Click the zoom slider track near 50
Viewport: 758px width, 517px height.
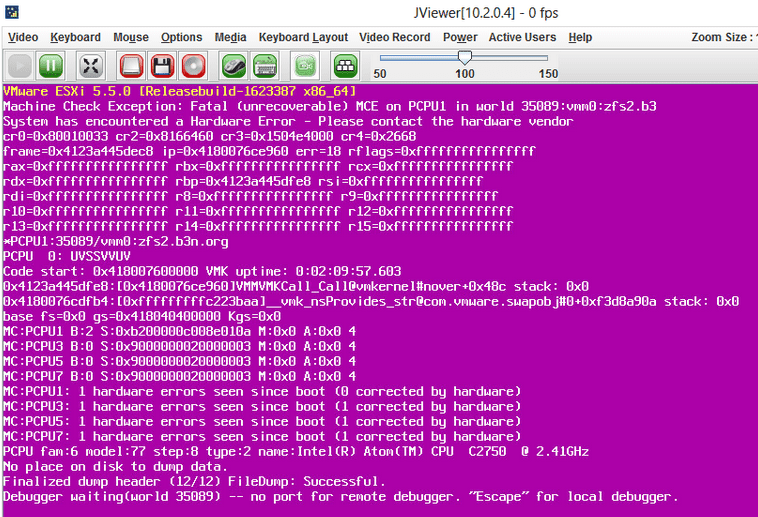(x=384, y=58)
